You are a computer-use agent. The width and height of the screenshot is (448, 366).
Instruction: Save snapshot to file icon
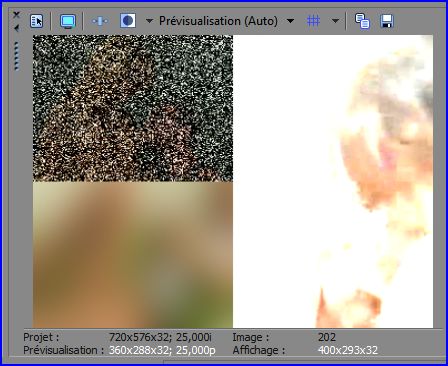click(387, 21)
